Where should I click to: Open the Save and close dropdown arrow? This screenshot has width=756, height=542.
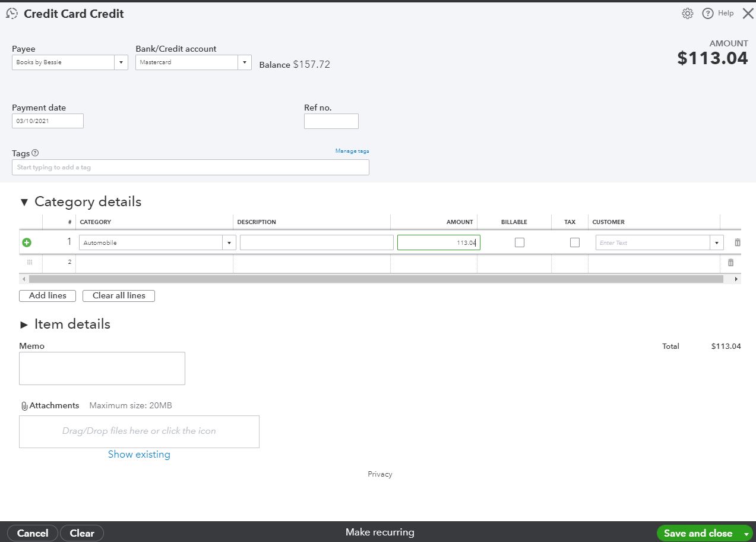[x=745, y=533]
